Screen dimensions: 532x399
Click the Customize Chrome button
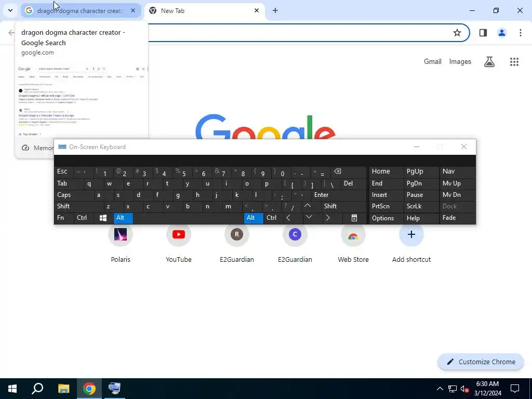pos(481,362)
